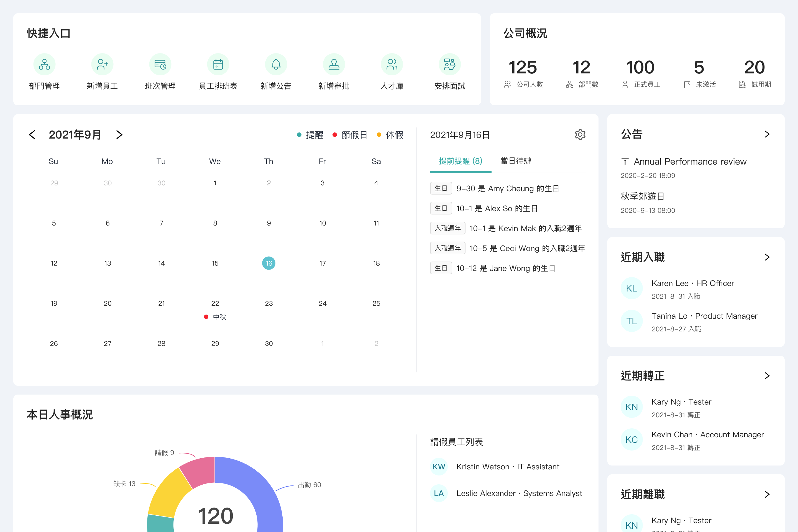Image resolution: width=798 pixels, height=532 pixels.
Task: Click the 未激活 flag icon
Action: point(687,85)
